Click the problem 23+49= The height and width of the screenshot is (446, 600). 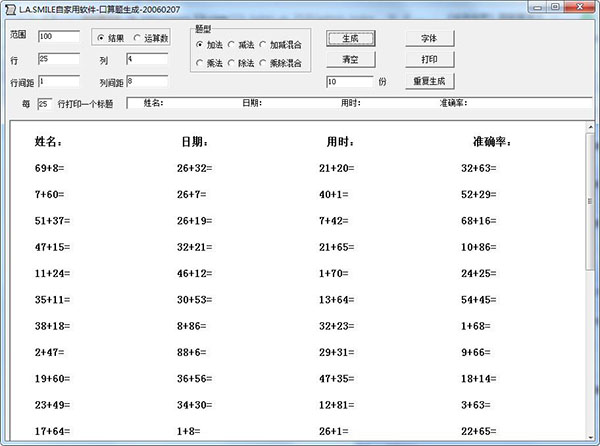tap(52, 405)
